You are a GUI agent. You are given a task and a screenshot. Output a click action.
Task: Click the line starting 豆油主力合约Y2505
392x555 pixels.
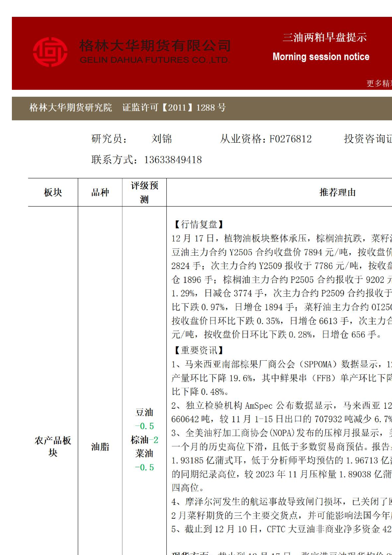281,252
